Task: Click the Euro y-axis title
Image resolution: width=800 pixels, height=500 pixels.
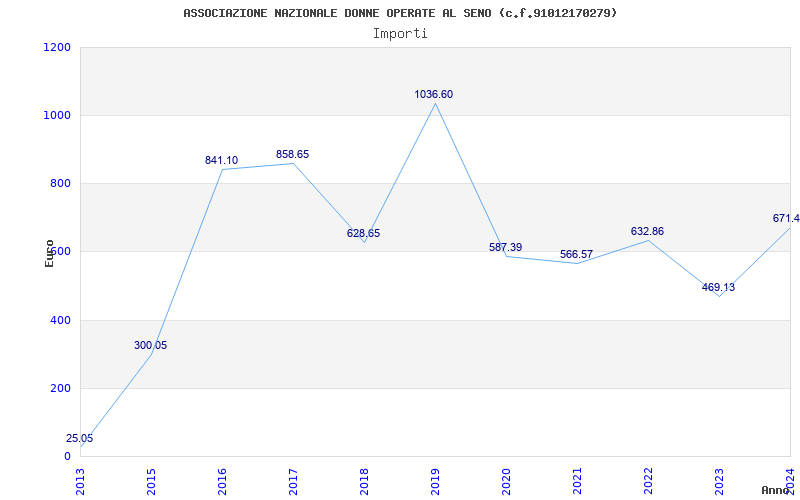Action: point(49,254)
